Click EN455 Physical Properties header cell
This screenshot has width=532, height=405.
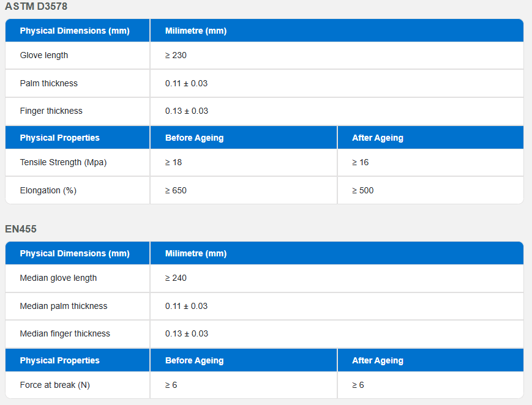coord(77,360)
